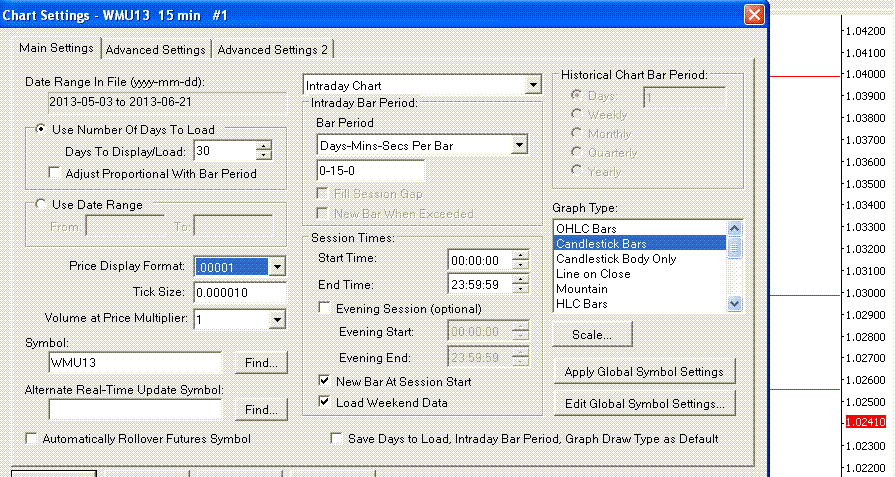Increase the session Start Time spinner
The width and height of the screenshot is (895, 477).
[x=520, y=255]
